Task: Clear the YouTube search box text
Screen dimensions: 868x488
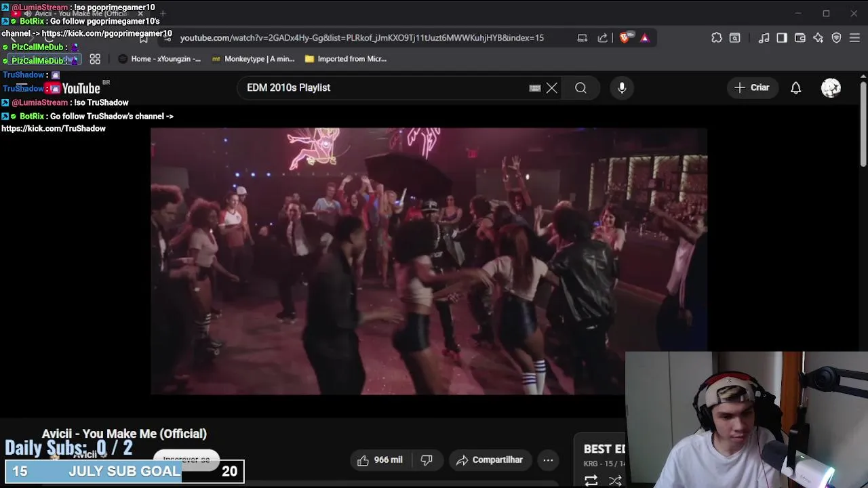Action: click(552, 88)
